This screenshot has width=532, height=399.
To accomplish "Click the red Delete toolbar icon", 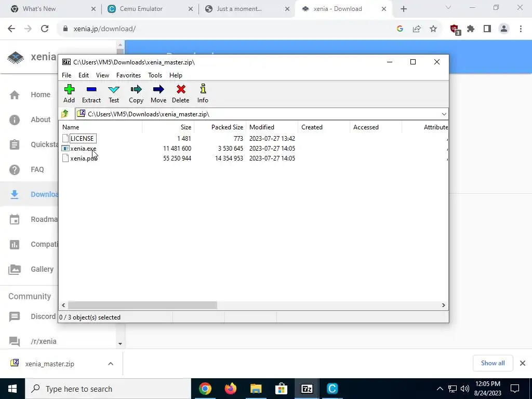I will [180, 94].
